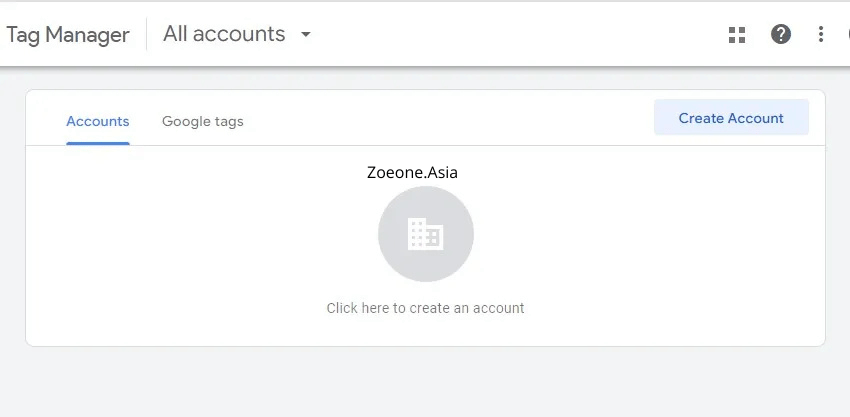
Task: Click the Tag Manager title
Action: click(x=68, y=35)
